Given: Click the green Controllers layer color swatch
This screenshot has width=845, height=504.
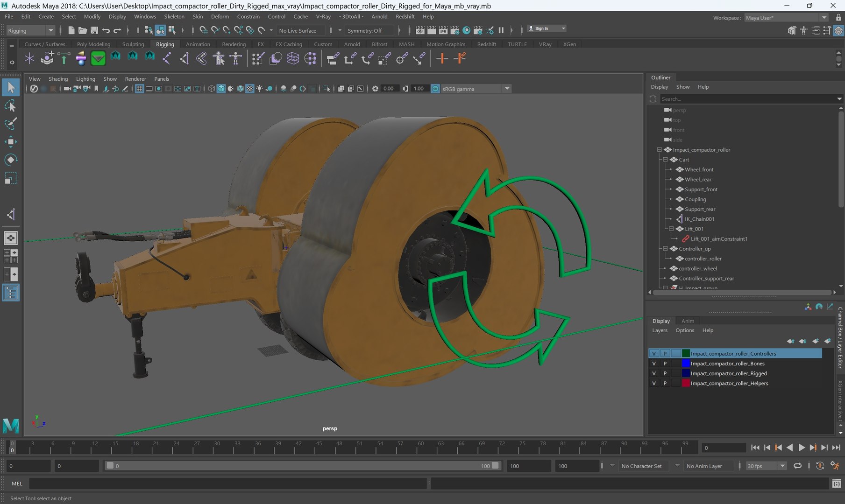Looking at the screenshot, I should (686, 353).
